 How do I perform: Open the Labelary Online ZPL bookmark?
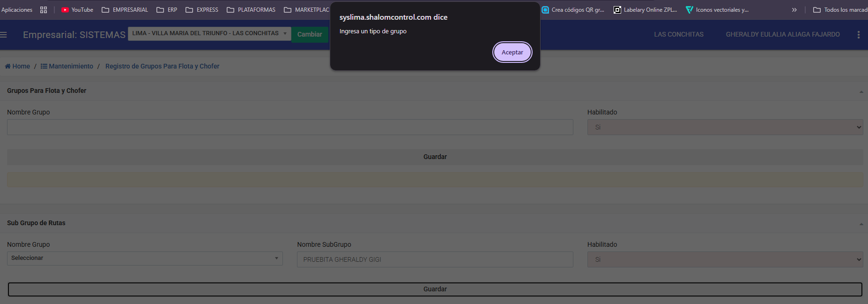click(x=645, y=10)
